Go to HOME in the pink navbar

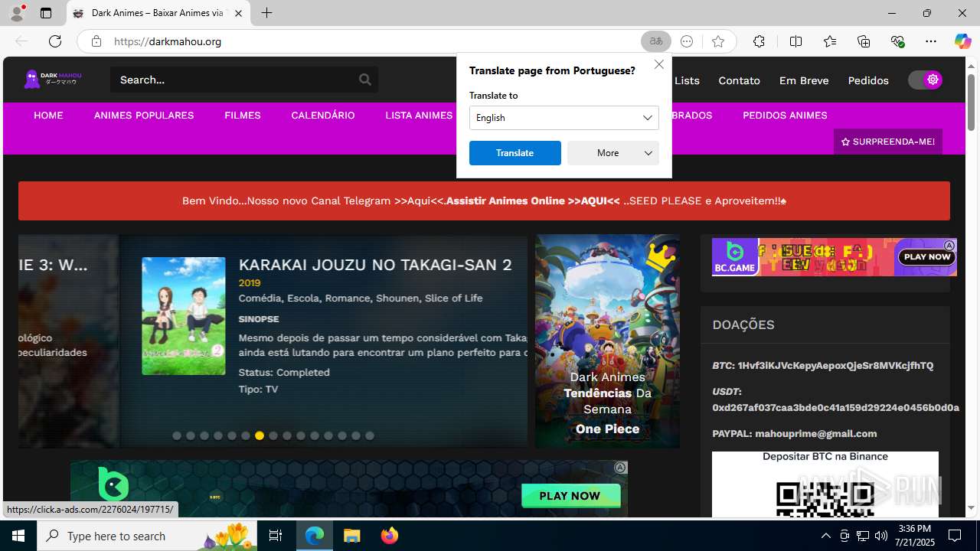click(x=48, y=116)
